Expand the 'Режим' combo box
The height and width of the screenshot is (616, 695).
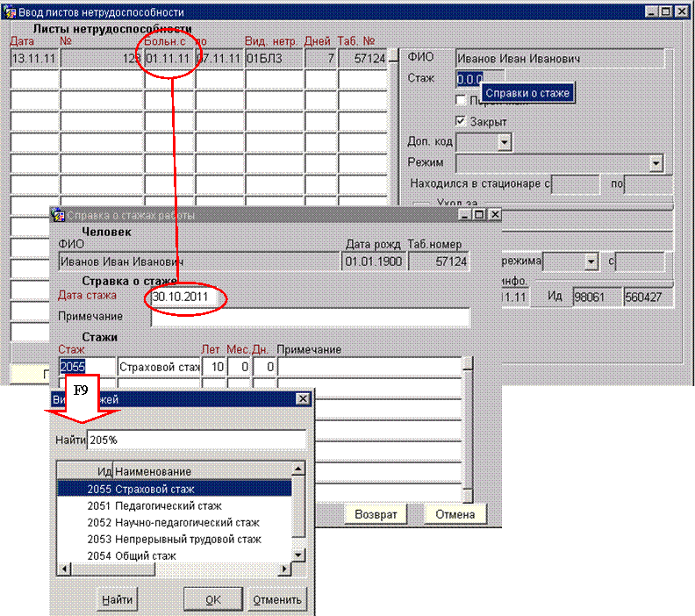tap(655, 163)
